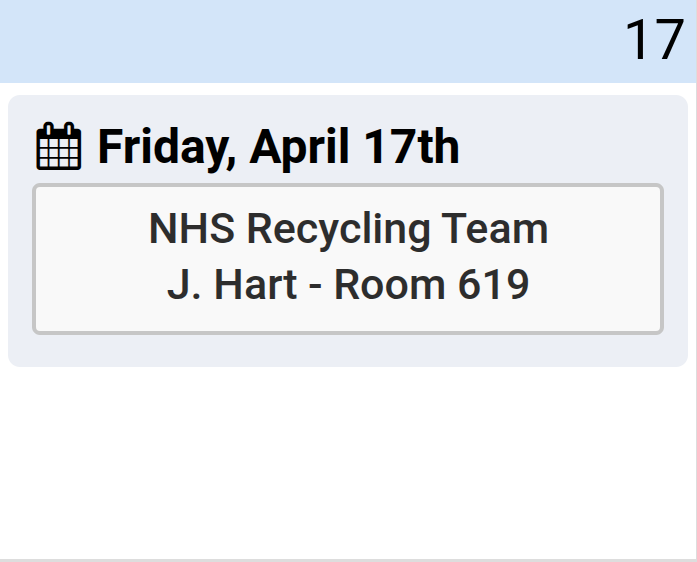This screenshot has height=562, width=697.
Task: Click the blue header left of 17
Action: (x=300, y=41)
